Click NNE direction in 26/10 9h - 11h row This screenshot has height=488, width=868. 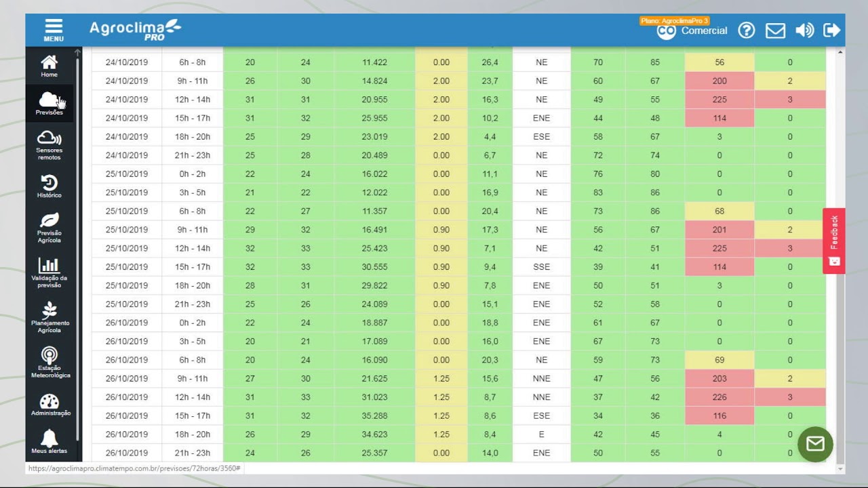click(541, 379)
